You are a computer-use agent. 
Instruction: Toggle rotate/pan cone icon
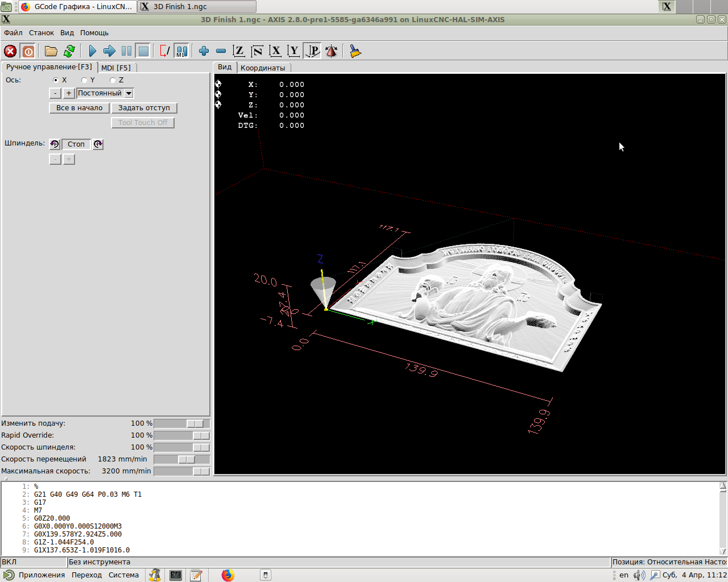[x=331, y=51]
